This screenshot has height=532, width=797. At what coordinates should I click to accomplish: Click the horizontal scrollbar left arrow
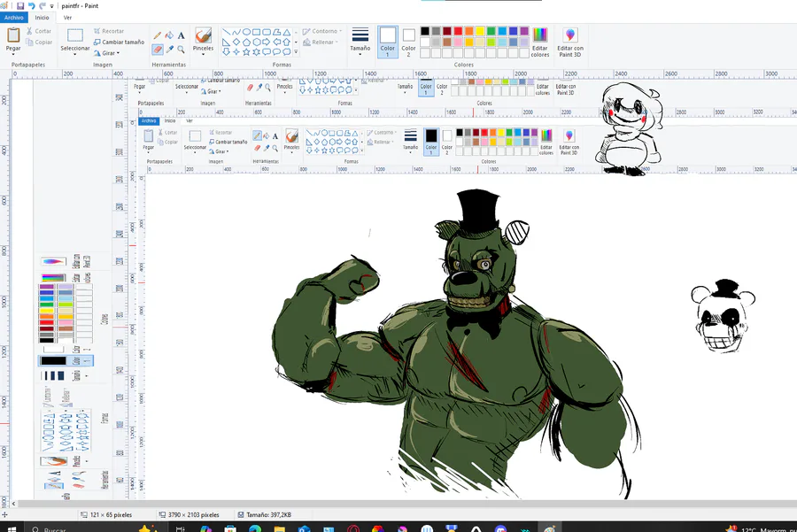coord(13,504)
